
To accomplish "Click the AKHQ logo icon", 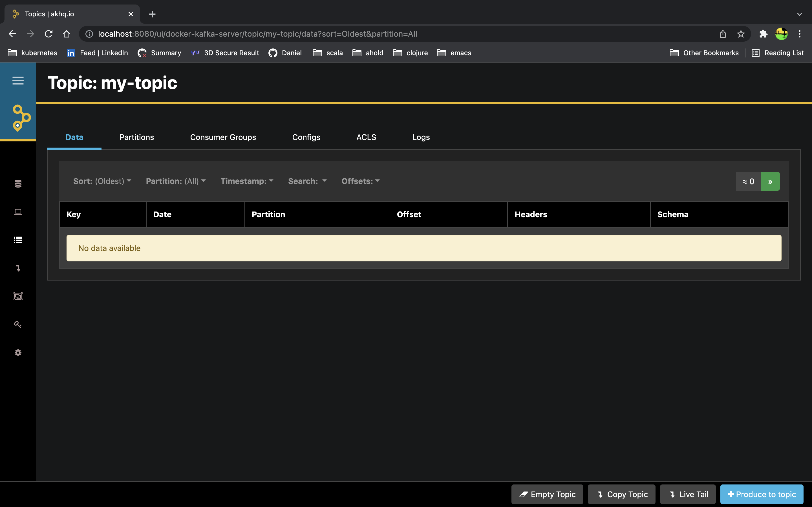I will tap(21, 118).
